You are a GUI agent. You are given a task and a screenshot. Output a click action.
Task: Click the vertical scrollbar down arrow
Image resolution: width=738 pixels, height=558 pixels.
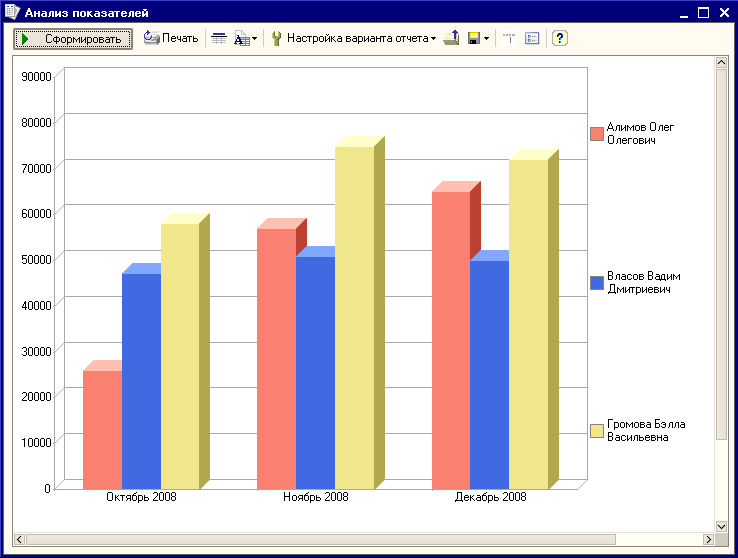coord(721,526)
